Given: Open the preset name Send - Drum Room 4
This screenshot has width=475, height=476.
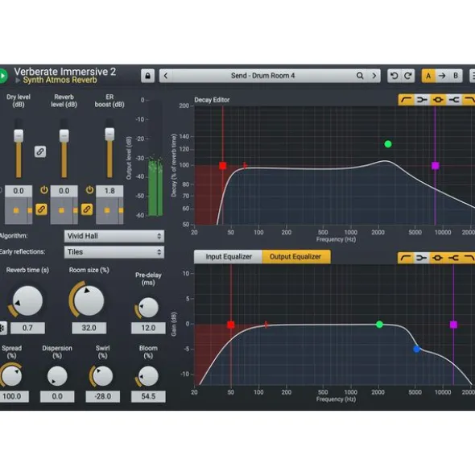Looking at the screenshot, I should point(262,76).
